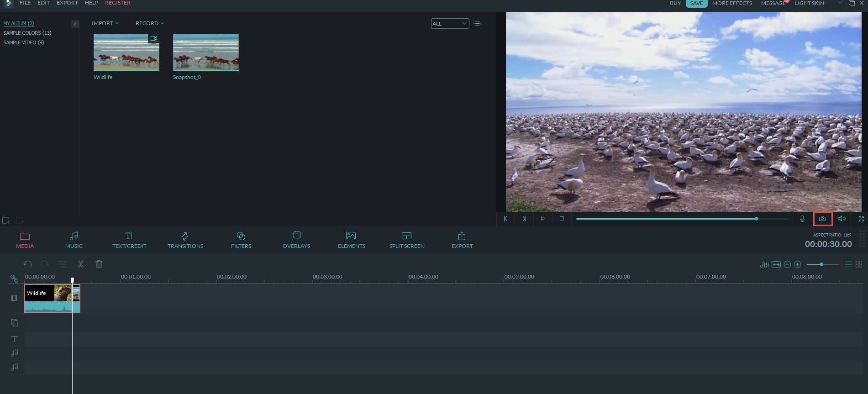Add a new folder with the folder-plus icon

click(6, 221)
